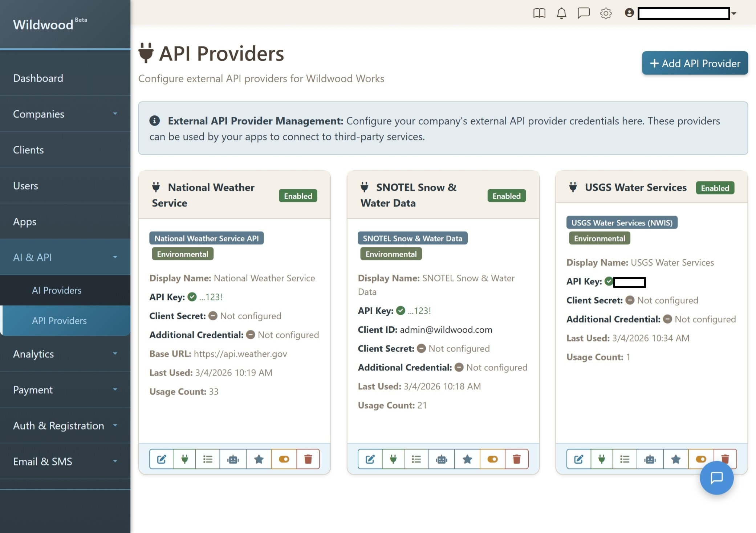
Task: View usage logs for USGS Water Services
Action: tap(625, 459)
